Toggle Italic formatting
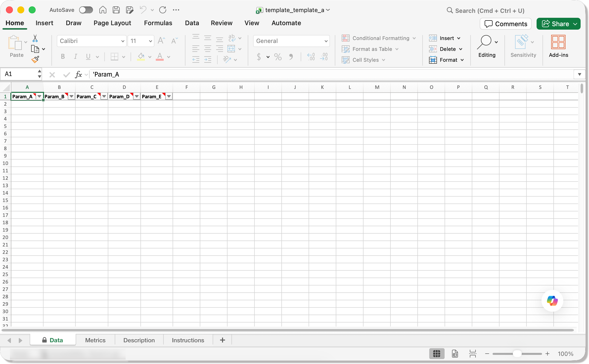The height and width of the screenshot is (364, 589). pos(75,57)
